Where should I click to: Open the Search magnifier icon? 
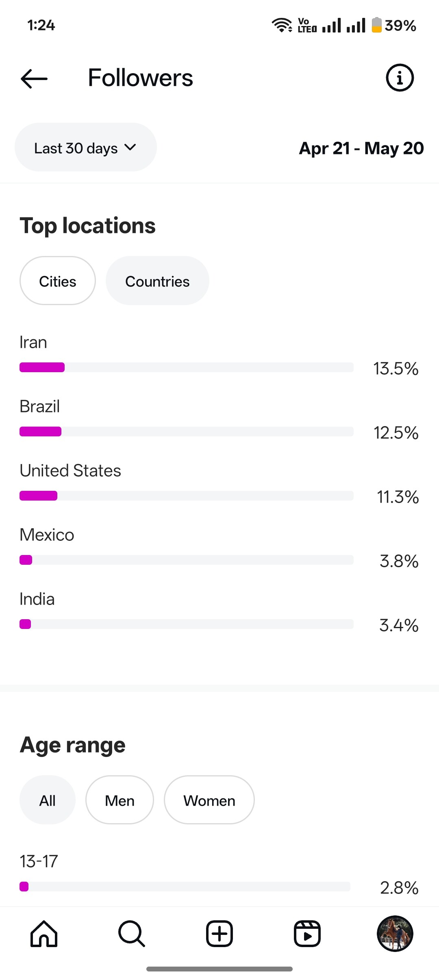pyautogui.click(x=132, y=934)
